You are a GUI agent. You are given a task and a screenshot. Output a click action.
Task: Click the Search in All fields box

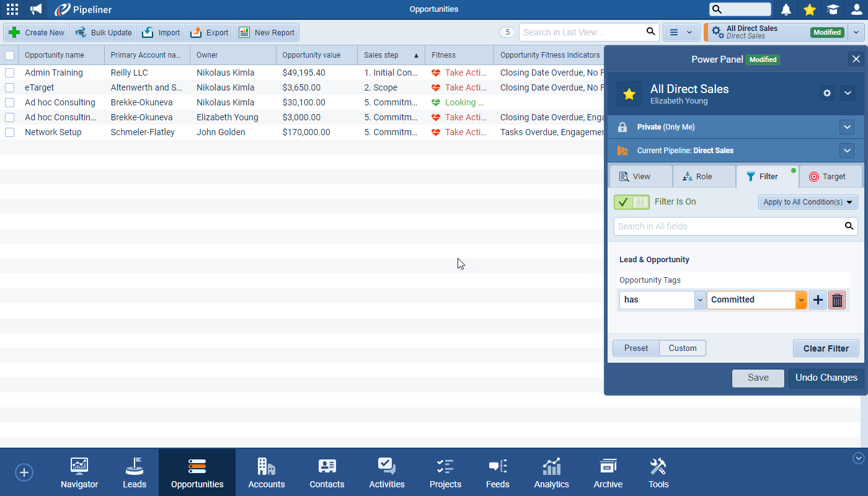(728, 226)
